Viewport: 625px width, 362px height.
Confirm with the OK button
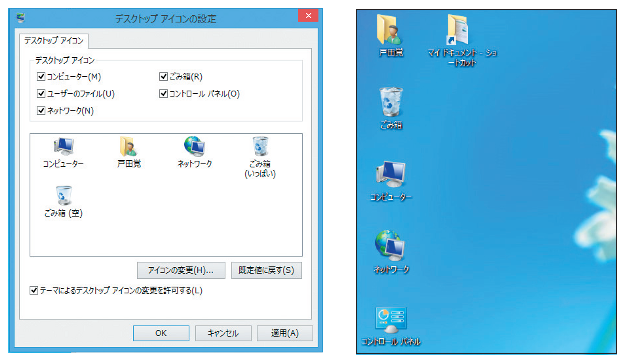pos(161,333)
